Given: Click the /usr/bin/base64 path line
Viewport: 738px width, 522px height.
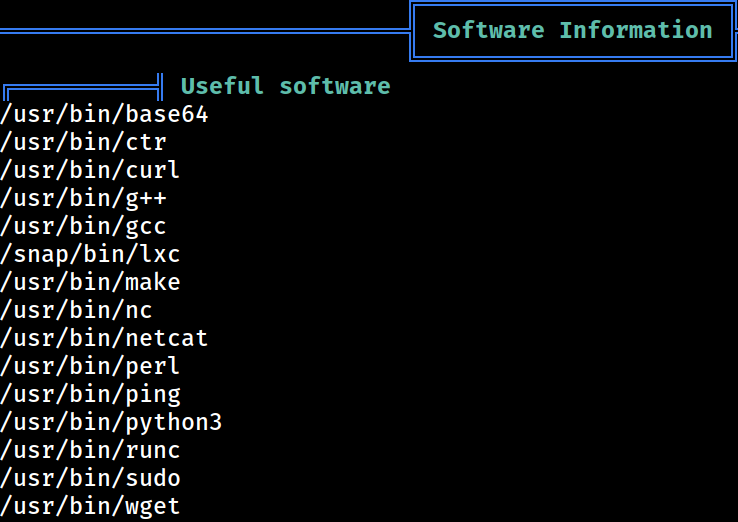Looking at the screenshot, I should [104, 114].
